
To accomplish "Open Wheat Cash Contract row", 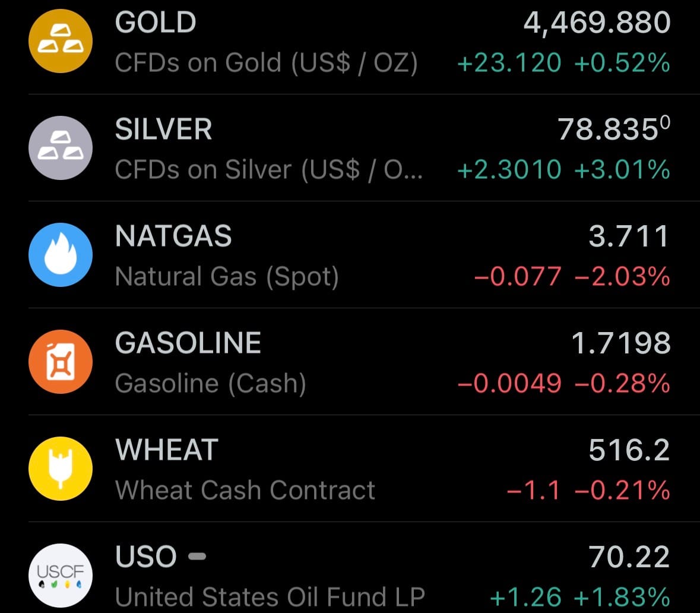I will click(x=245, y=490).
